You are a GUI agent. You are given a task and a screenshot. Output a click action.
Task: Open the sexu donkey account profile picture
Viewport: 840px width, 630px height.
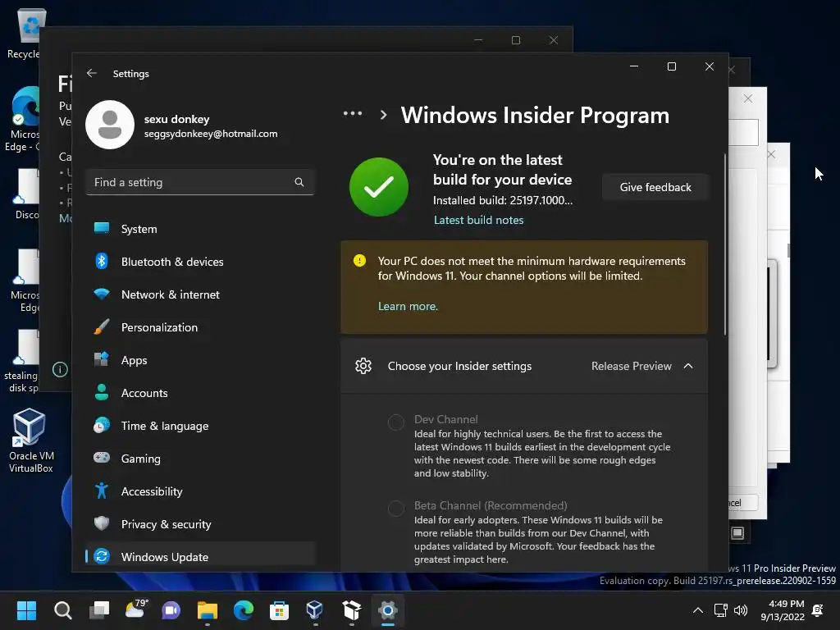(110, 125)
